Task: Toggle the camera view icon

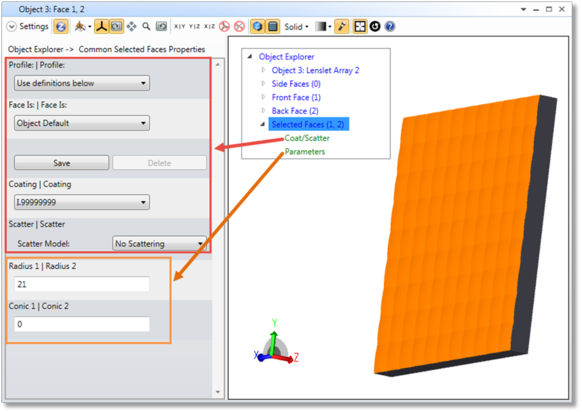Action: (x=117, y=27)
